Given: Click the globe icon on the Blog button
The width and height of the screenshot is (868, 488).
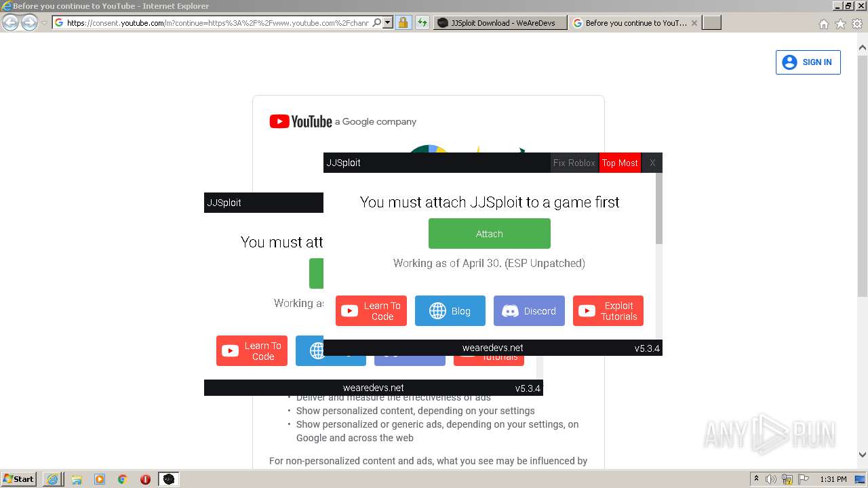Looking at the screenshot, I should (438, 311).
